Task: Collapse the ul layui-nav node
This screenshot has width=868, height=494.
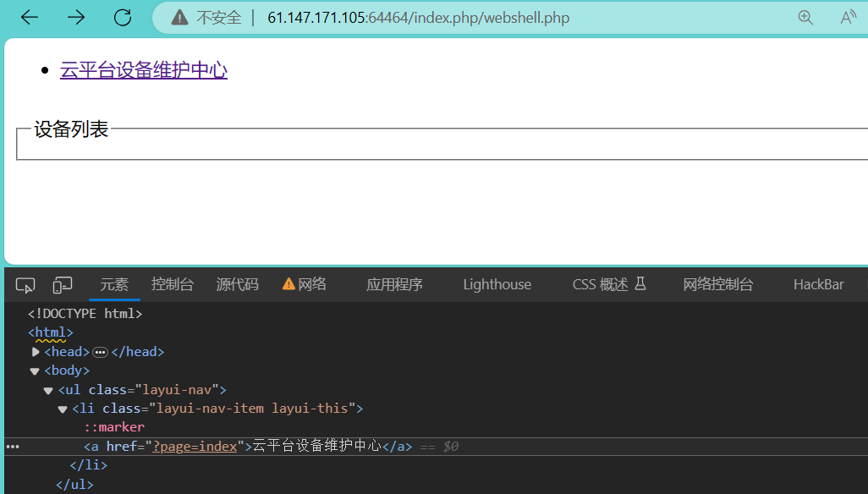Action: (x=48, y=389)
